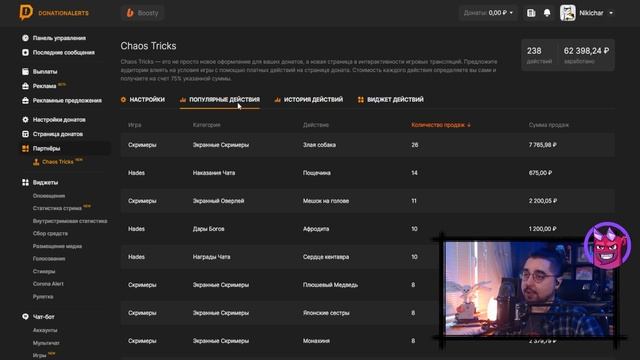The height and width of the screenshot is (360, 640).
Task: Click the Chaos Tricks joystick icon
Action: (x=36, y=162)
